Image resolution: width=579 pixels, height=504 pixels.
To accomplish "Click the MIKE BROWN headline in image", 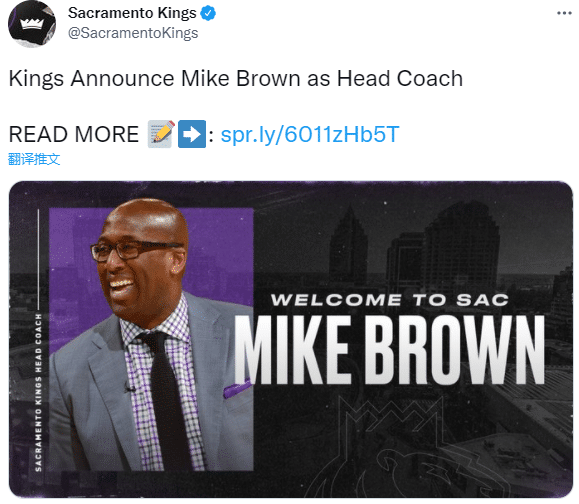I will point(390,350).
